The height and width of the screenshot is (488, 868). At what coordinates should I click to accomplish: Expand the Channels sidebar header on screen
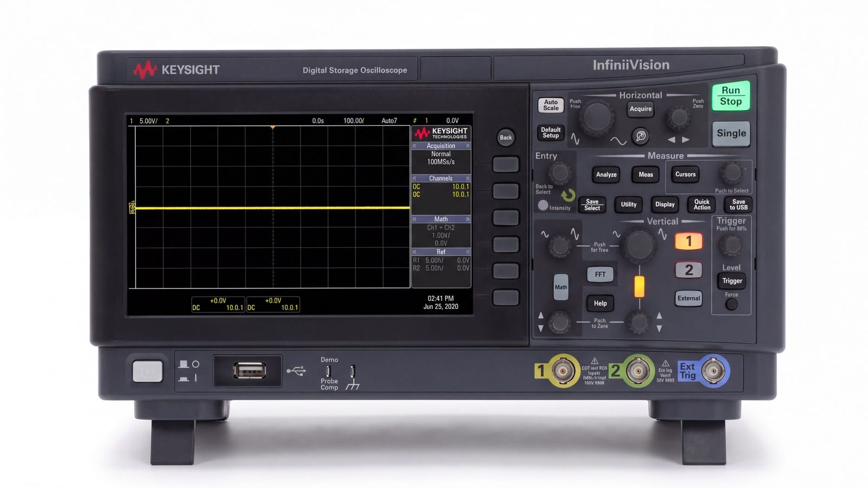[x=441, y=178]
